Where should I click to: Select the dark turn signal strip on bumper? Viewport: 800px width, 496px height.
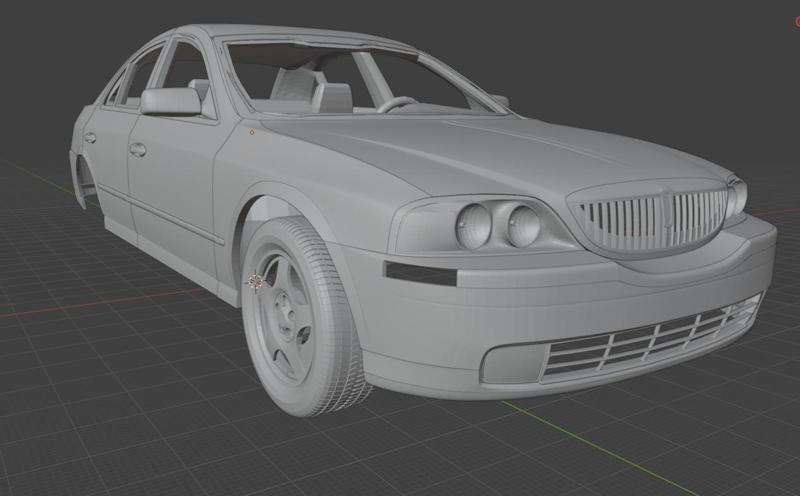420,274
